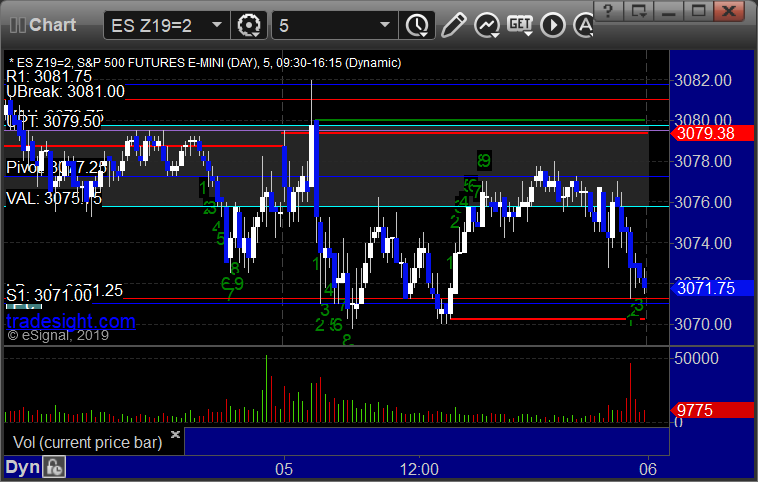
Task: Click the interval field showing 5
Action: click(x=335, y=25)
